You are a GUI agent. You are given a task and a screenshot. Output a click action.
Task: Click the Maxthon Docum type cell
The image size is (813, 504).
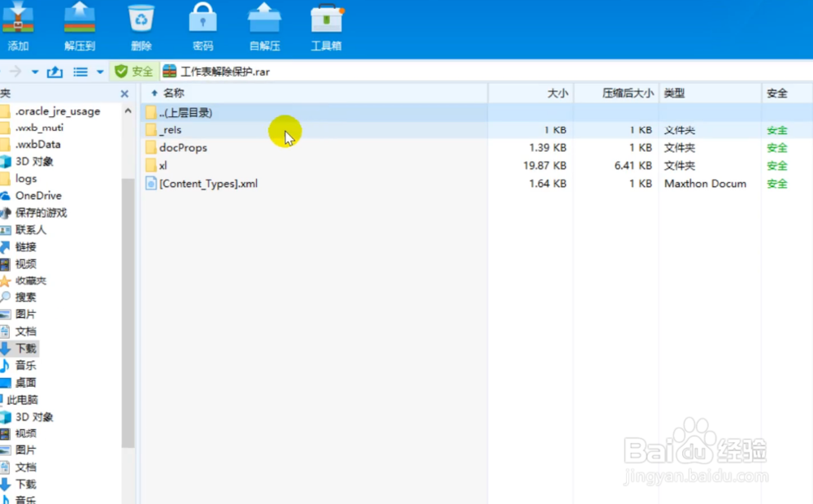(x=705, y=184)
